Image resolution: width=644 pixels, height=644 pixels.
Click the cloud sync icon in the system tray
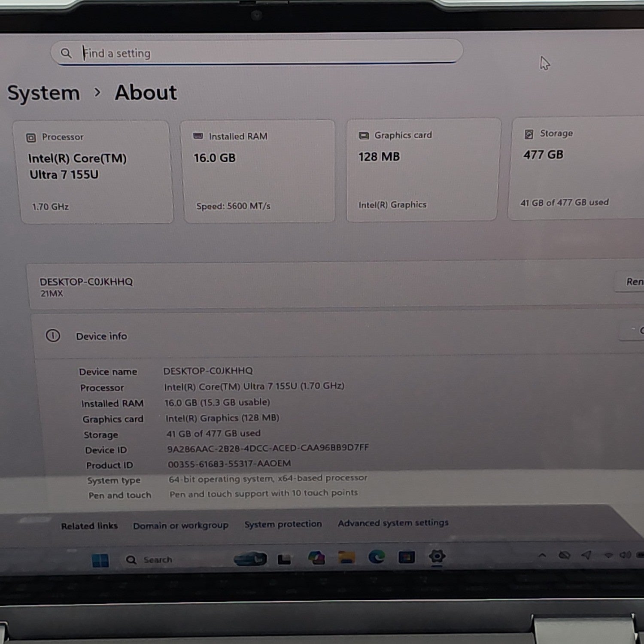point(564,556)
